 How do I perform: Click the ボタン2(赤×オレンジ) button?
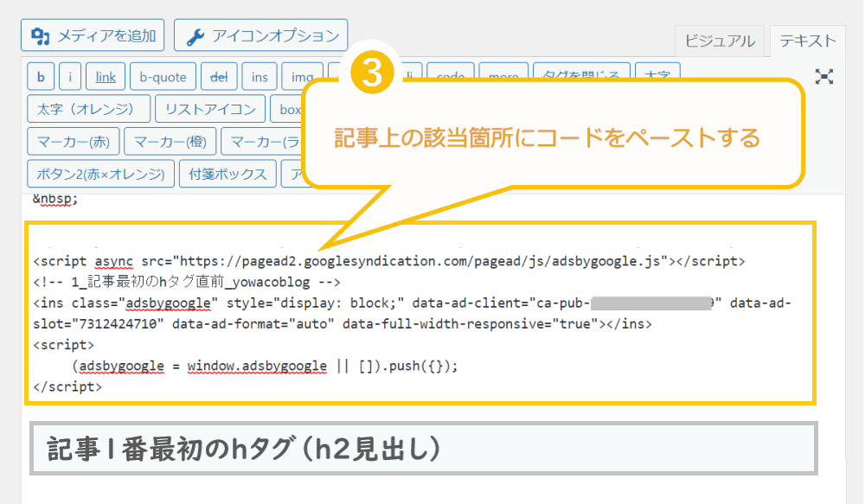tap(100, 175)
